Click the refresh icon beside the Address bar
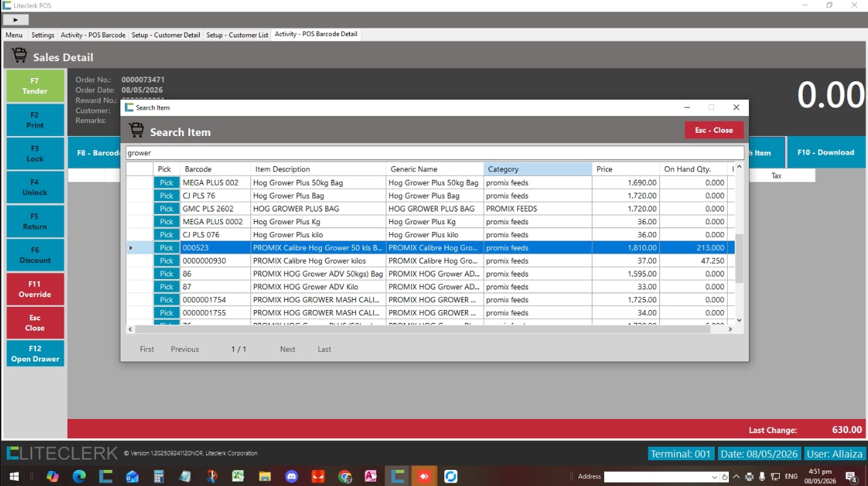 725,477
